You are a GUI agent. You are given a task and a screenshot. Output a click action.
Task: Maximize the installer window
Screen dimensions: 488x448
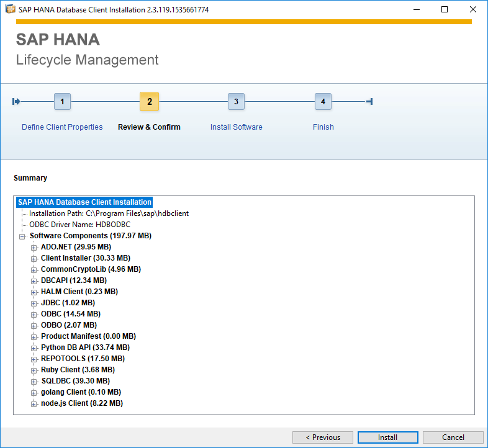coord(445,10)
